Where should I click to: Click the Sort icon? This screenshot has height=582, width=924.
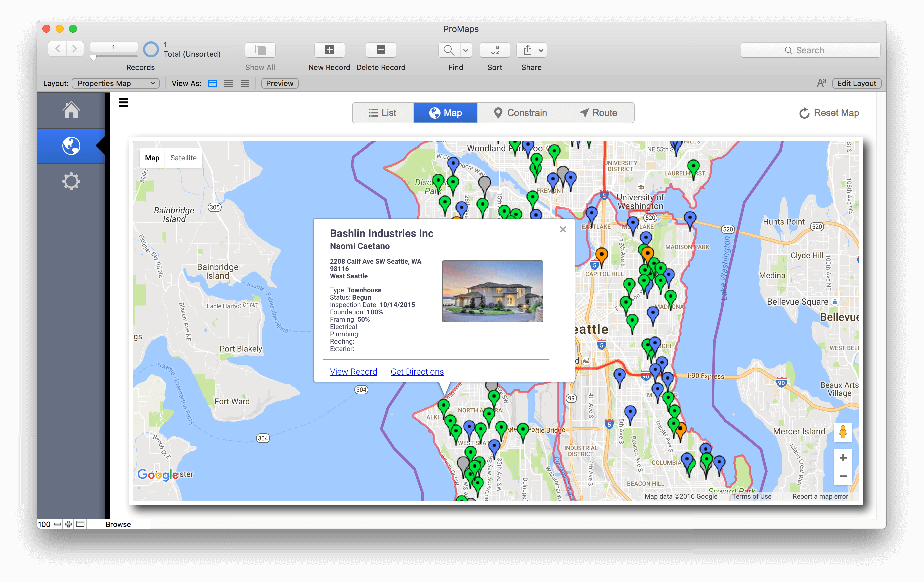[x=495, y=50]
